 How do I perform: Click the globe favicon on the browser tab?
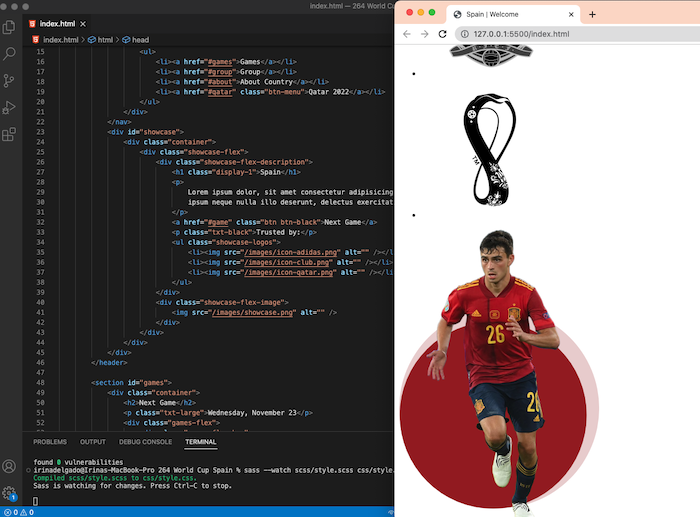[458, 14]
